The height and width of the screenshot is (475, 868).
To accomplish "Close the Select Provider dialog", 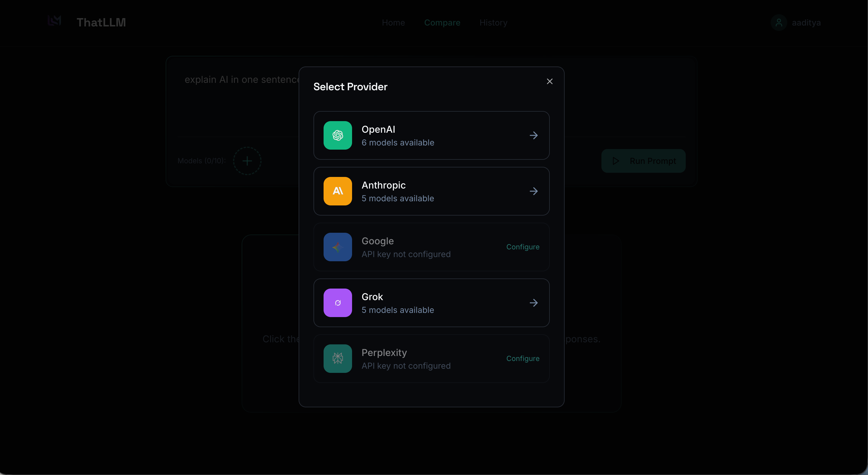I will 549,82.
